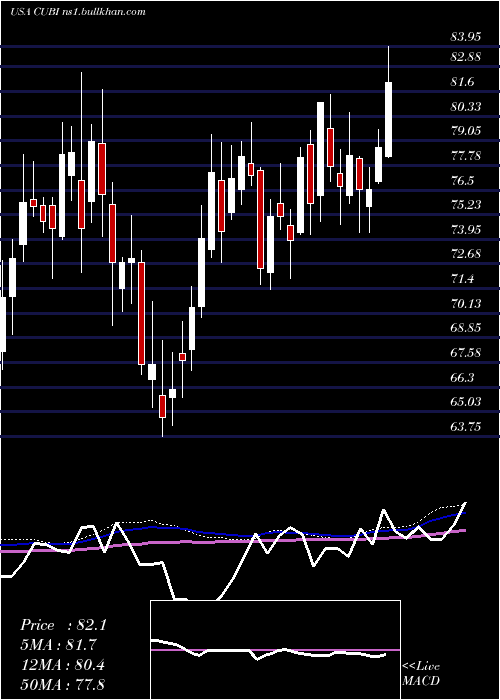Select the 80.33 price axis label

pyautogui.click(x=466, y=107)
